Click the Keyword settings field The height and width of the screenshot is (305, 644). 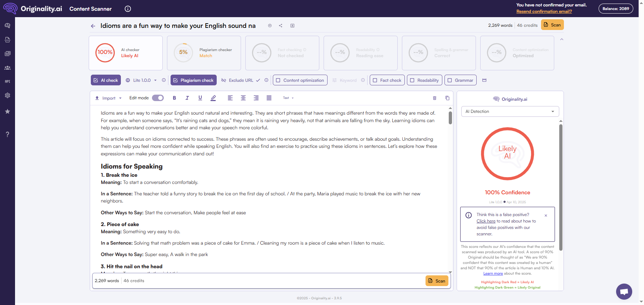pos(345,80)
